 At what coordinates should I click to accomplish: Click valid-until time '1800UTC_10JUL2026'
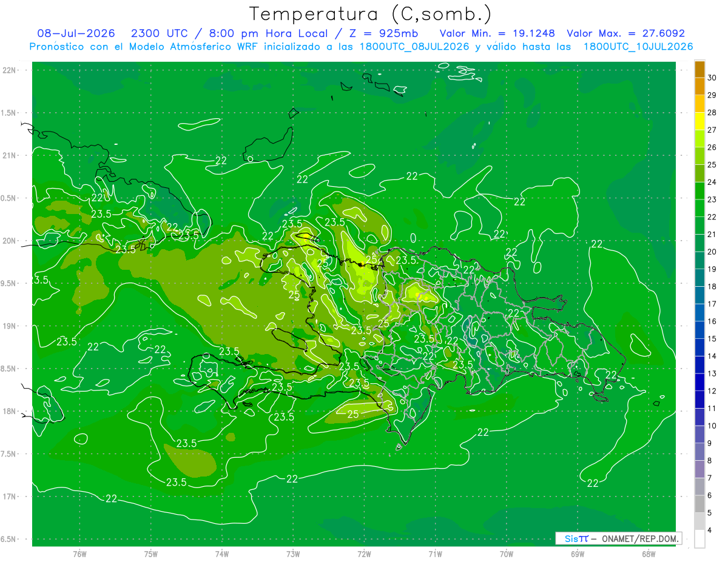pyautogui.click(x=638, y=47)
